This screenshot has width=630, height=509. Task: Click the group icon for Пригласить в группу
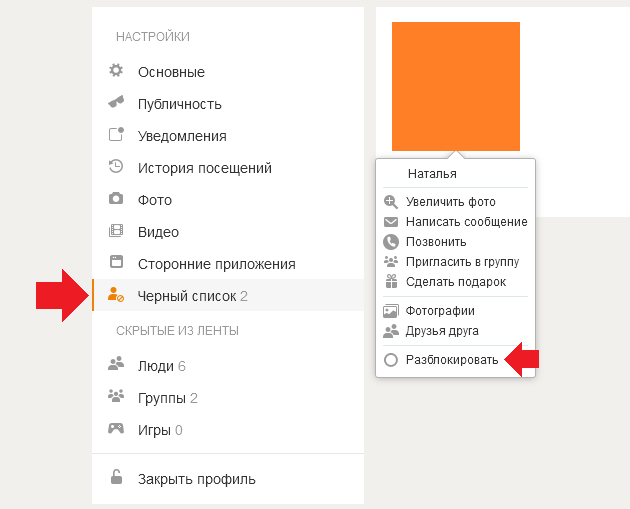pos(391,262)
